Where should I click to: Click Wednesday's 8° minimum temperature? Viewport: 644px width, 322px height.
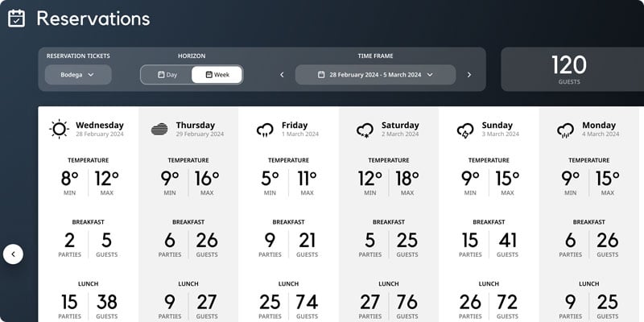click(70, 178)
